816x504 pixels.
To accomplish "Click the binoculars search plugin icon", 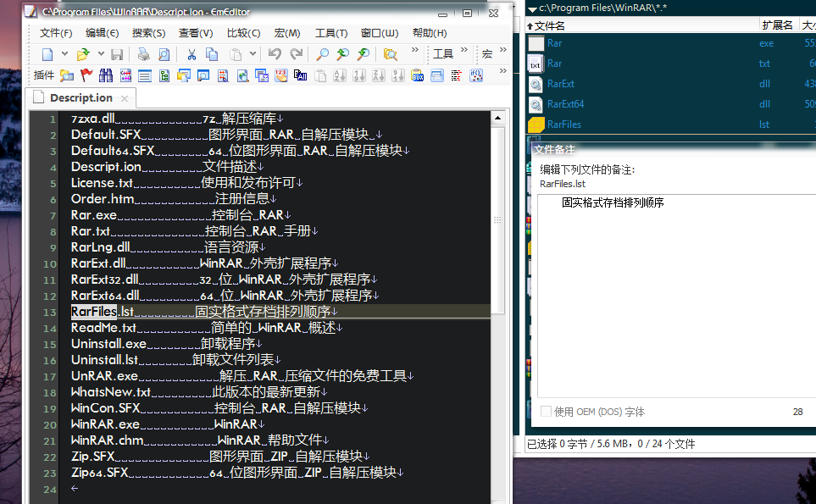I will click(106, 75).
